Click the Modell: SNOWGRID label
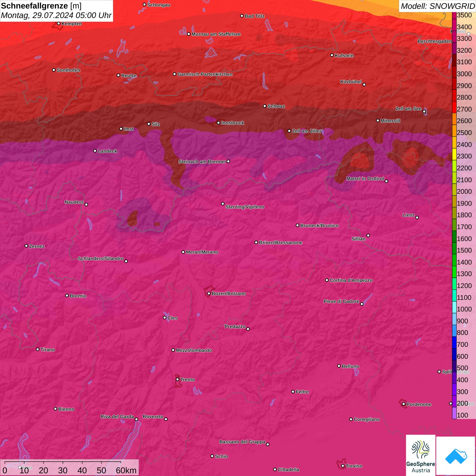The image size is (476, 476). [x=437, y=6]
